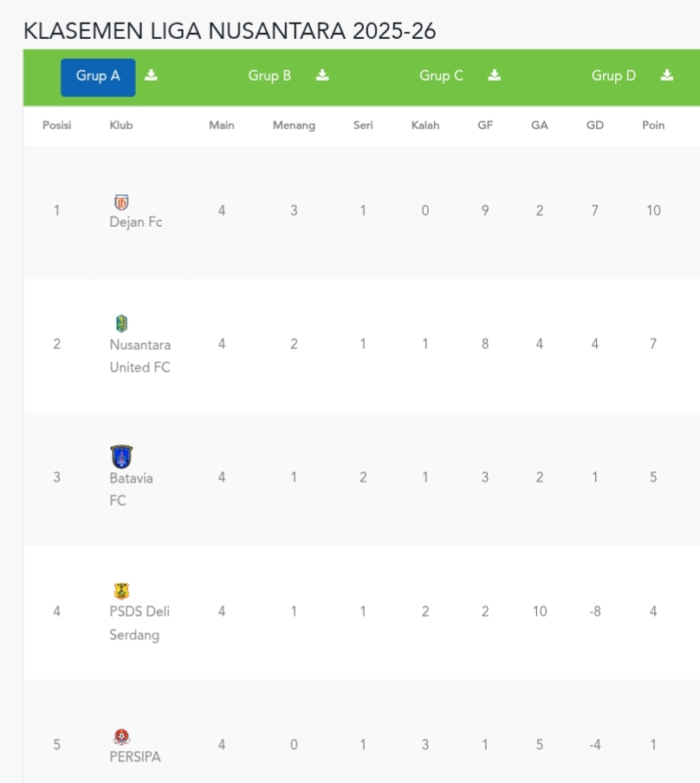Image resolution: width=700 pixels, height=783 pixels.
Task: Click the Poin column header
Action: click(653, 126)
